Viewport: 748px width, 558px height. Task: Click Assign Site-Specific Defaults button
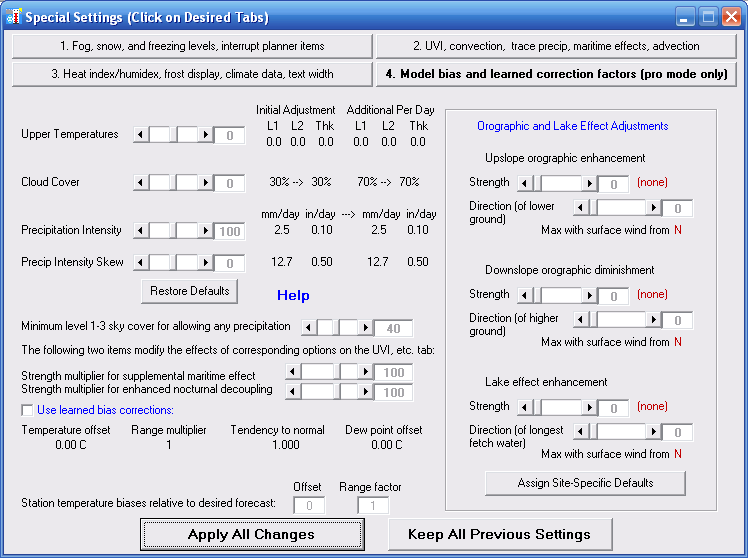[585, 483]
